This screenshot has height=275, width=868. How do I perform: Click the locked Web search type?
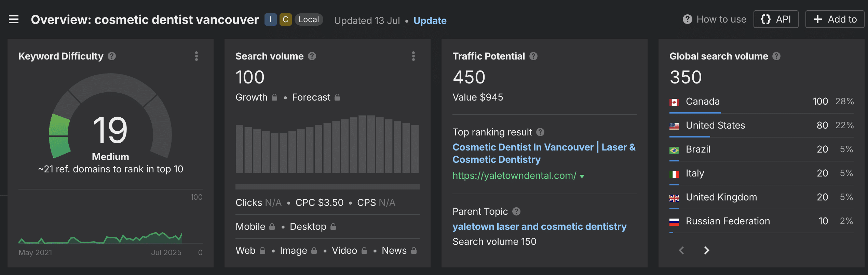pyautogui.click(x=250, y=250)
